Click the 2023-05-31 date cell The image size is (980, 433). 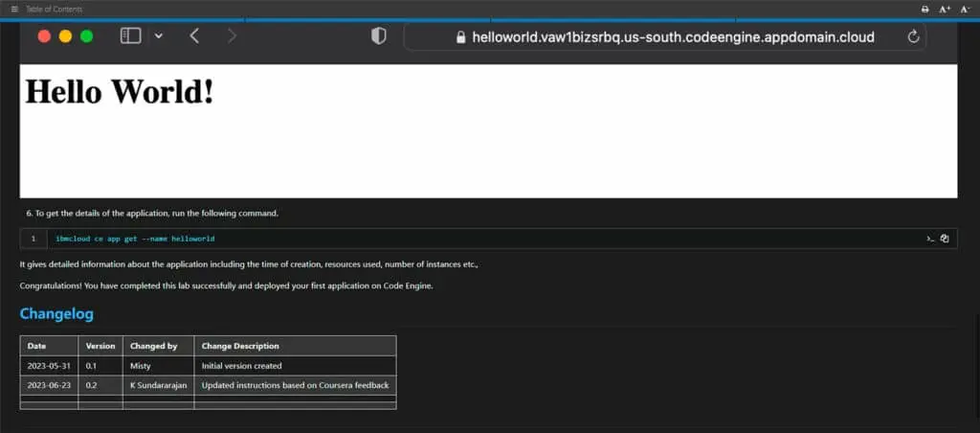coord(50,365)
